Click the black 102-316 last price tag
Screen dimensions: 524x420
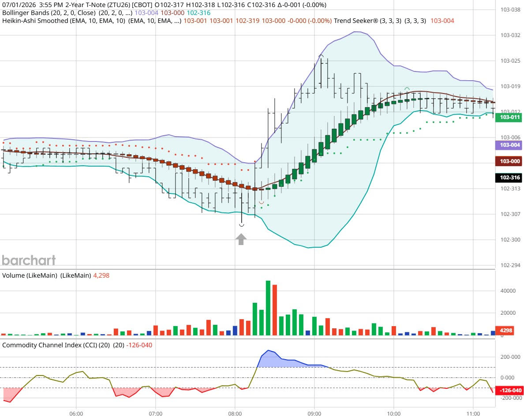508,178
